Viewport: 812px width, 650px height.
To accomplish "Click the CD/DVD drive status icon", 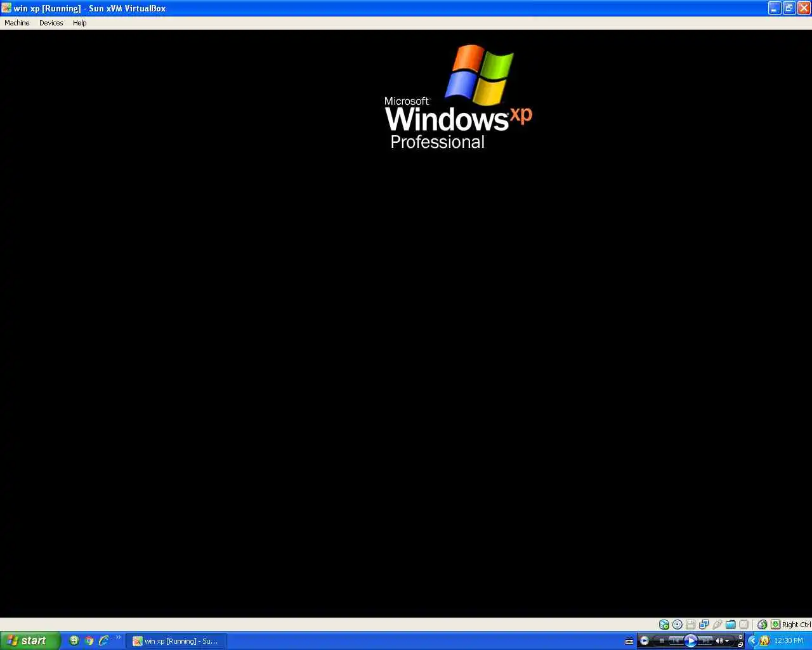I will click(x=678, y=625).
